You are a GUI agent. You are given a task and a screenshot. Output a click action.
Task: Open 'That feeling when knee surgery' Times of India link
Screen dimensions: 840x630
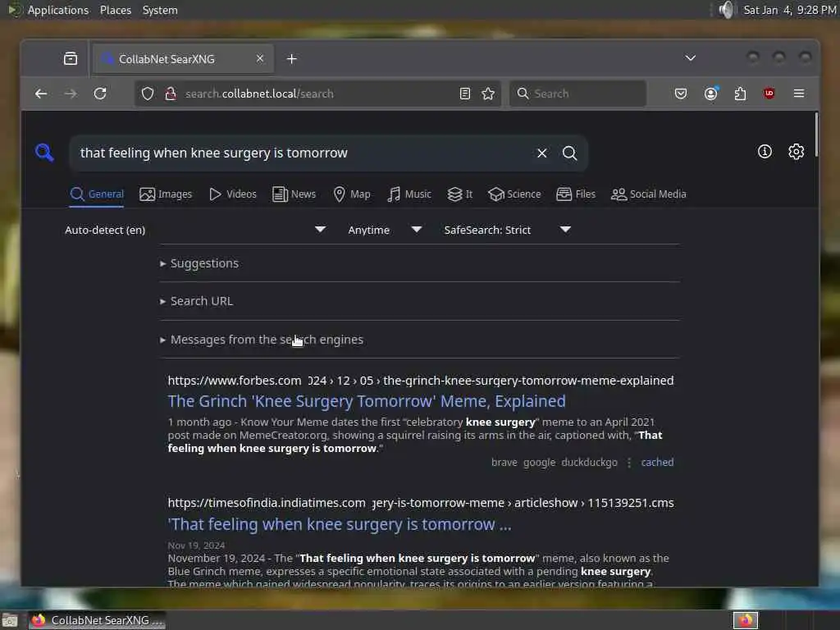(x=339, y=524)
